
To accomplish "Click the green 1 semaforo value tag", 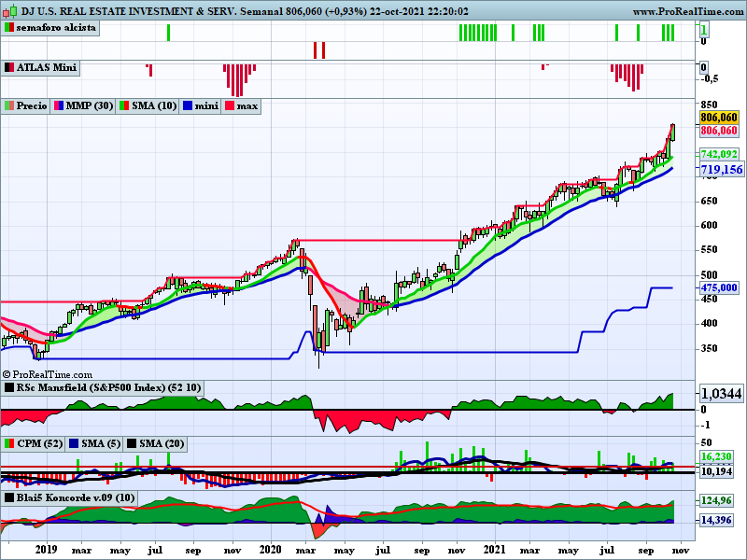I will [704, 31].
